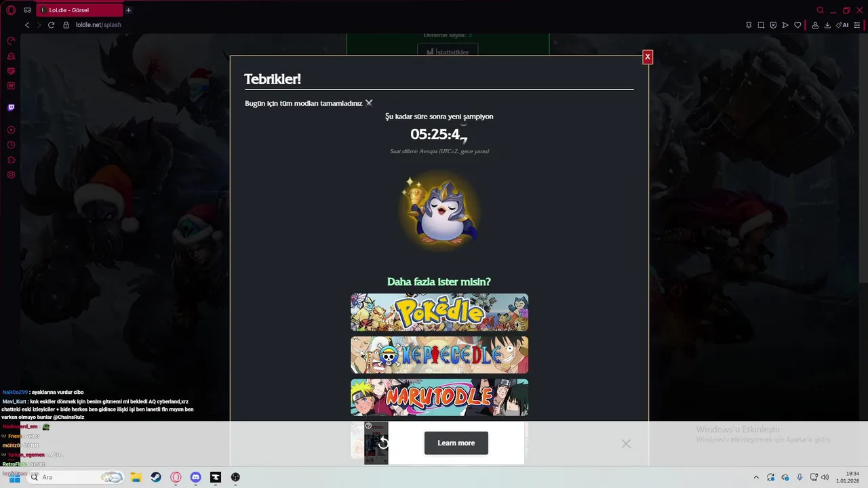Open GX Cleaner in the sidebar
The width and height of the screenshot is (868, 488).
coord(11,56)
